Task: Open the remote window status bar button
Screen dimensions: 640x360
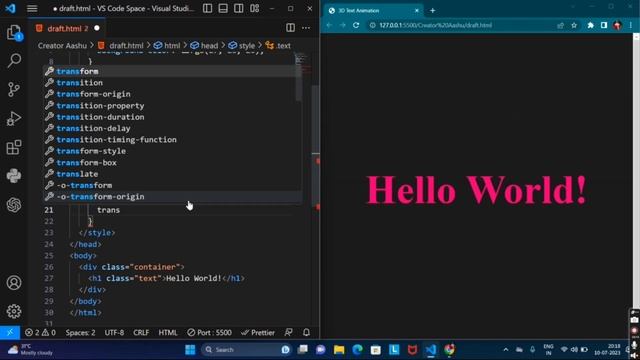Action: (x=10, y=333)
